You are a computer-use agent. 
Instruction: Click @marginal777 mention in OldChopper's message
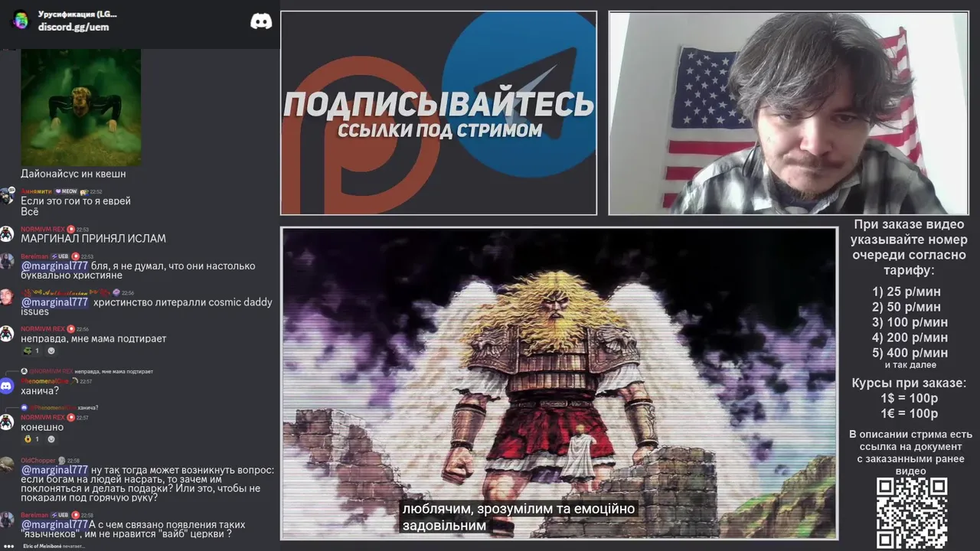[54, 470]
